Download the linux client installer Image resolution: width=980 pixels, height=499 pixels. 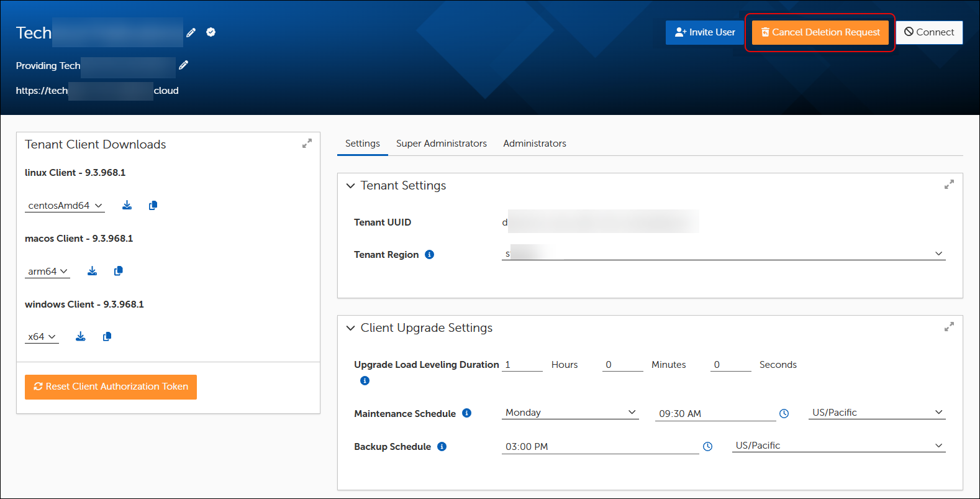127,205
